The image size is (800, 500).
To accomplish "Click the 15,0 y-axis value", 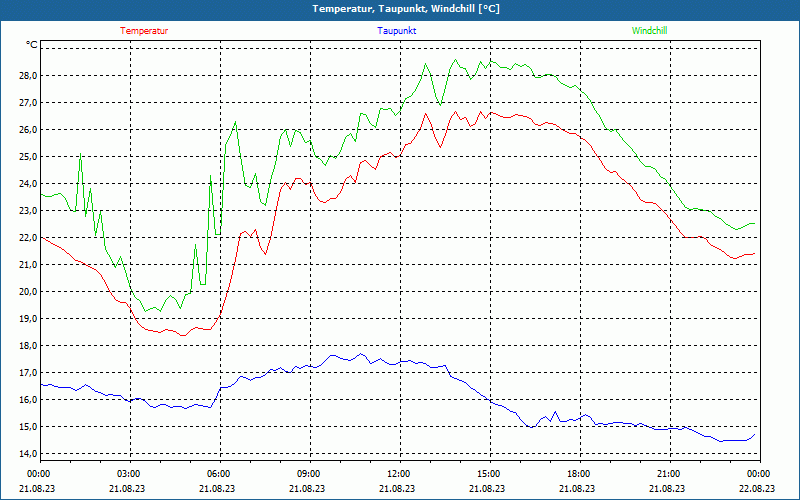I will coord(28,427).
